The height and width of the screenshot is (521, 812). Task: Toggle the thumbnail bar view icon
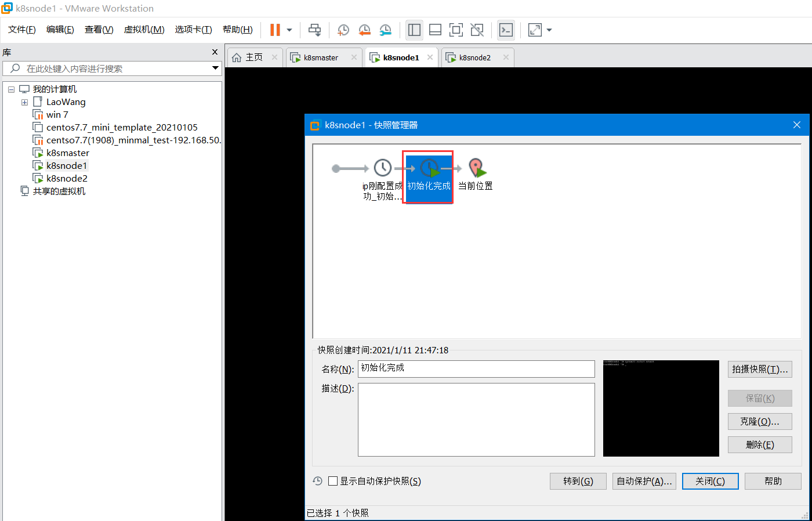coord(435,30)
